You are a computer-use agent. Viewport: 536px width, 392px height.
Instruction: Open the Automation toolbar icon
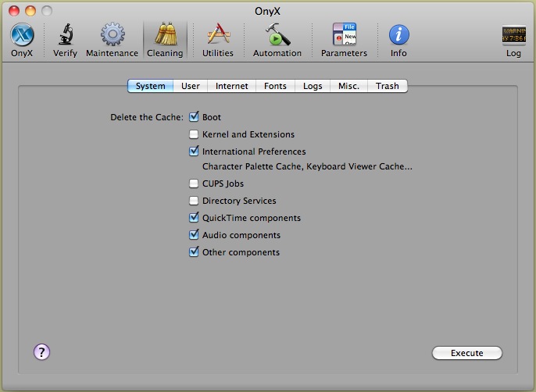277,36
